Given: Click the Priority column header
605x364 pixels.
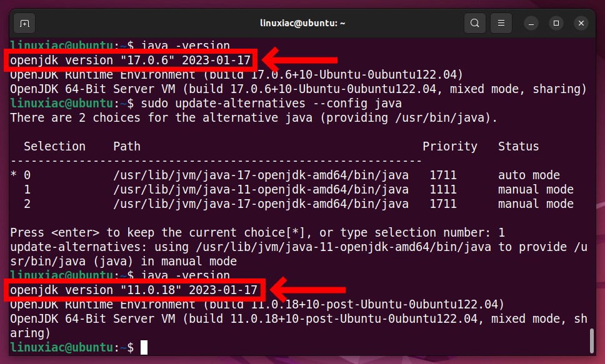Looking at the screenshot, I should tap(449, 147).
